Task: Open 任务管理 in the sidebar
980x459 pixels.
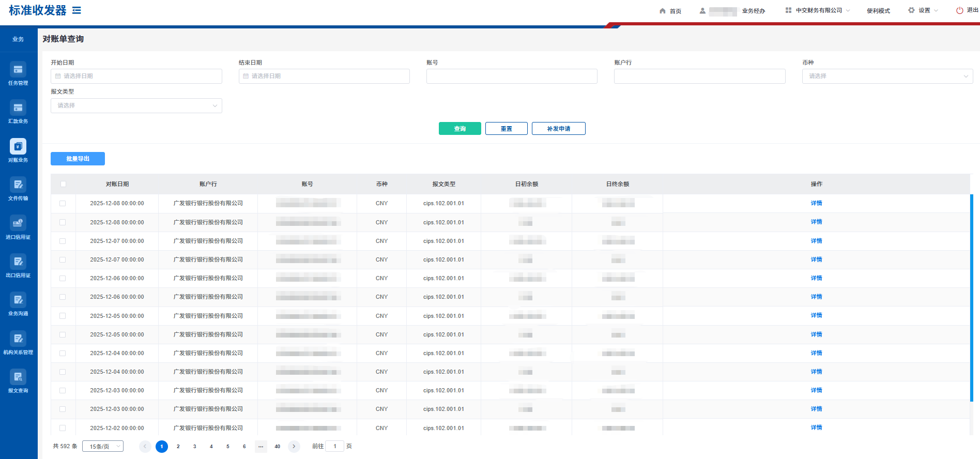Action: [x=18, y=73]
